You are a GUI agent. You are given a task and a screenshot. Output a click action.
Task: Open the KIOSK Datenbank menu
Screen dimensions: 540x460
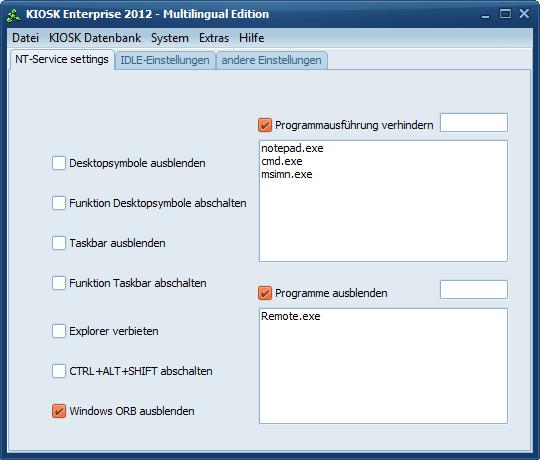click(95, 38)
